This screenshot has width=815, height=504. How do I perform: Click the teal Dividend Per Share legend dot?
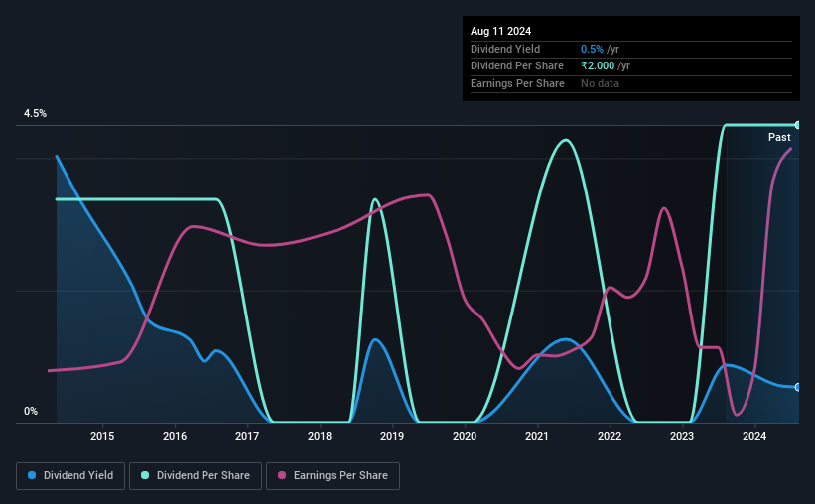[145, 475]
